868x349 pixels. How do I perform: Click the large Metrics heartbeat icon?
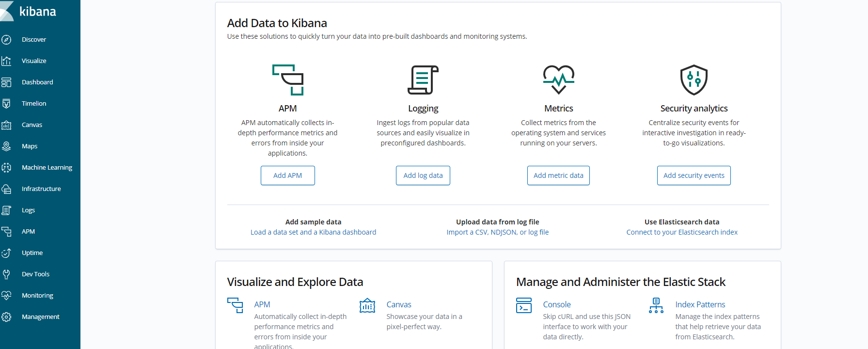click(x=559, y=79)
